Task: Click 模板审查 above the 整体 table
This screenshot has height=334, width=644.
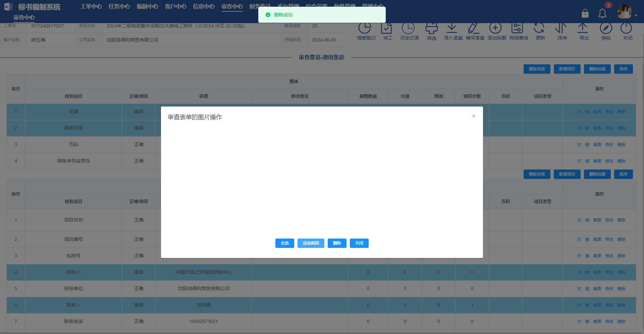Action: tap(537, 69)
